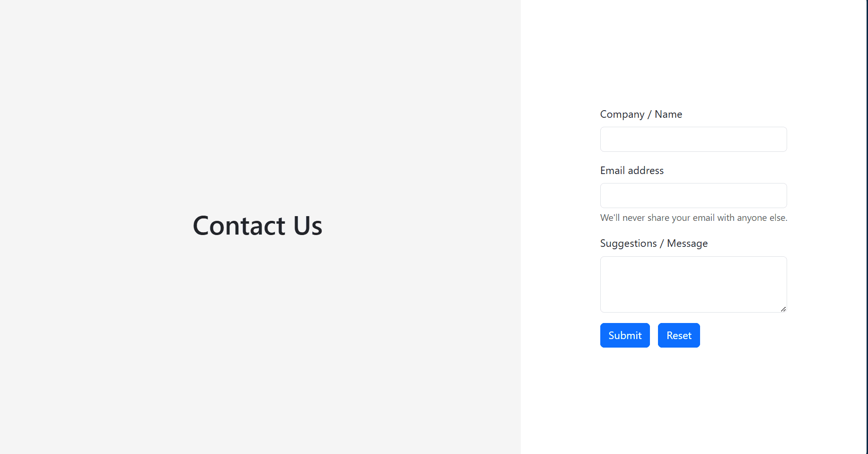Click inside the Suggestions / Message text area
The width and height of the screenshot is (868, 454).
pos(693,284)
